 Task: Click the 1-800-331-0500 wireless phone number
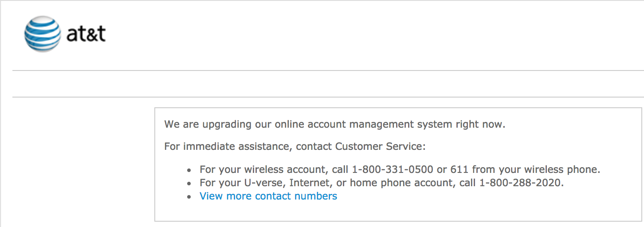coord(393,169)
